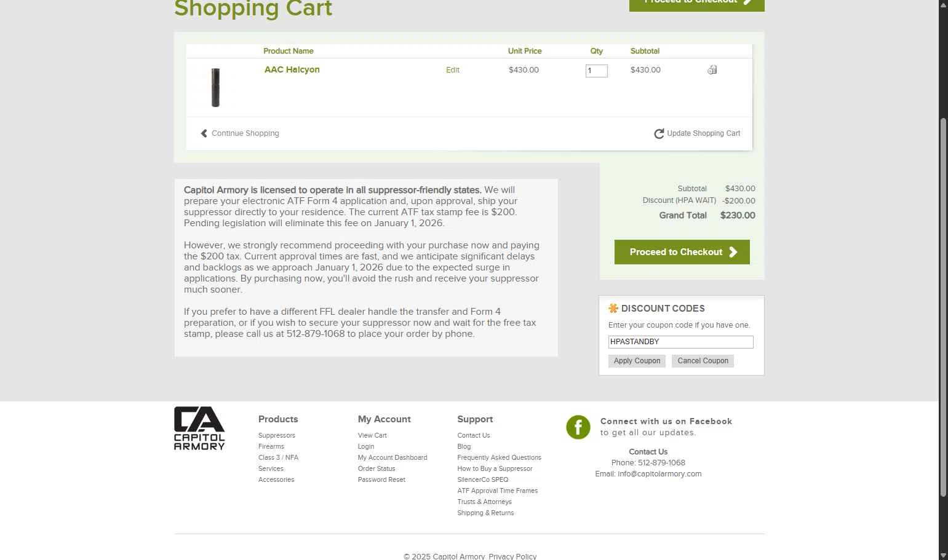This screenshot has height=560, width=948.
Task: Click the Continue Shopping back arrow icon
Action: 204,133
